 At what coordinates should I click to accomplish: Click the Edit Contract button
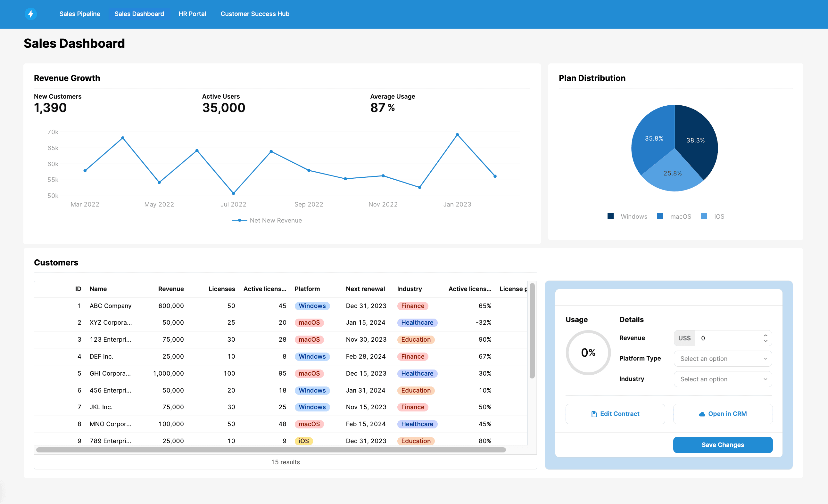pyautogui.click(x=615, y=414)
